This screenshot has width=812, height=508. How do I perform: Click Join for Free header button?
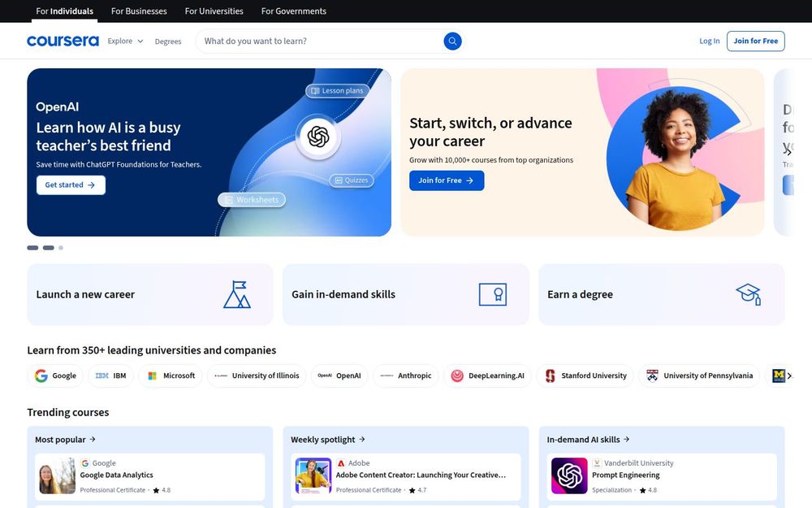(755, 41)
